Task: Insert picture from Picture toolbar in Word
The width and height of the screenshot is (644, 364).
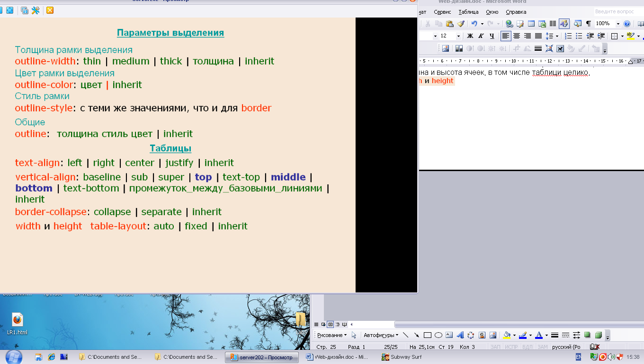Action: click(x=445, y=48)
